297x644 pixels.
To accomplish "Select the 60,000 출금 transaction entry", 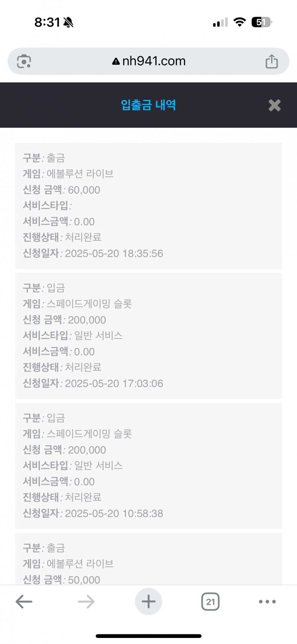I will (149, 206).
